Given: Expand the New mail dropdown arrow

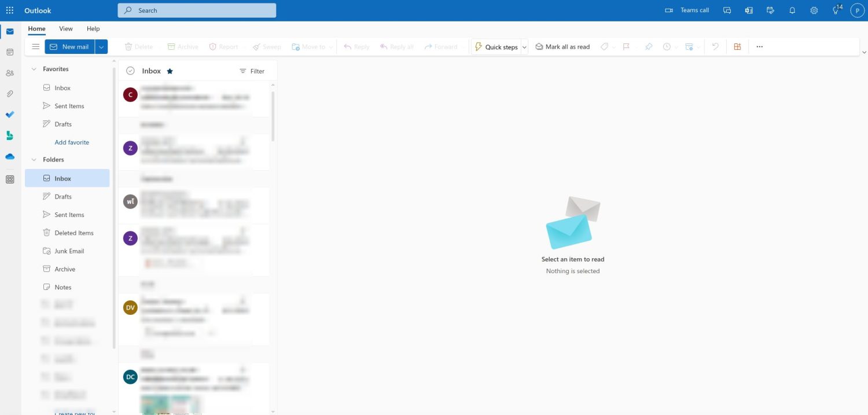Looking at the screenshot, I should [101, 47].
